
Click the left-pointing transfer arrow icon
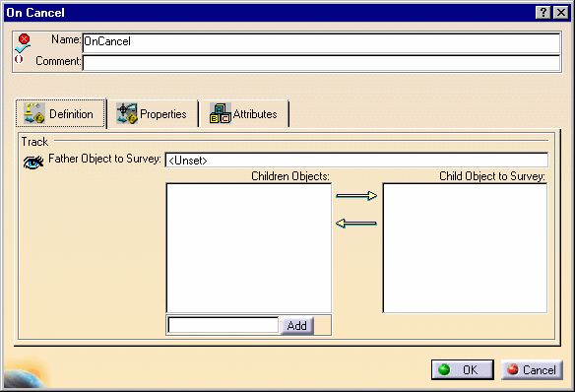[356, 223]
